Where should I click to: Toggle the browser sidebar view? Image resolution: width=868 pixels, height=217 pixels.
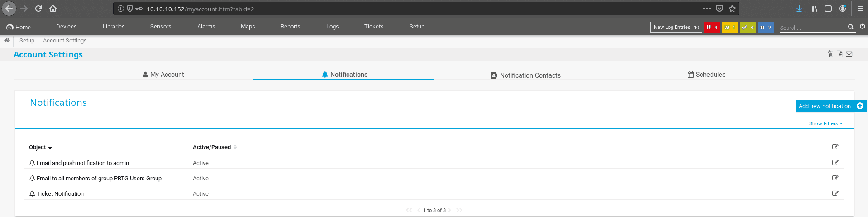(828, 9)
